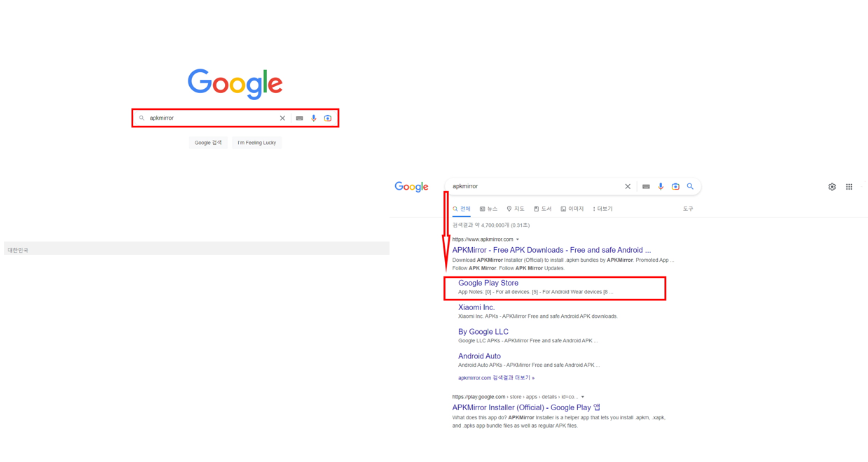Click the large Google logo on the homepage

click(x=235, y=83)
